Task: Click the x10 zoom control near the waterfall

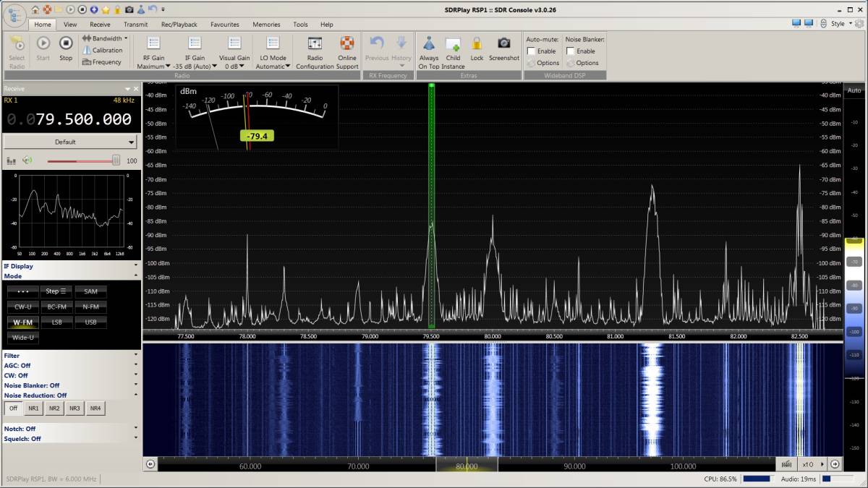Action: [808, 464]
